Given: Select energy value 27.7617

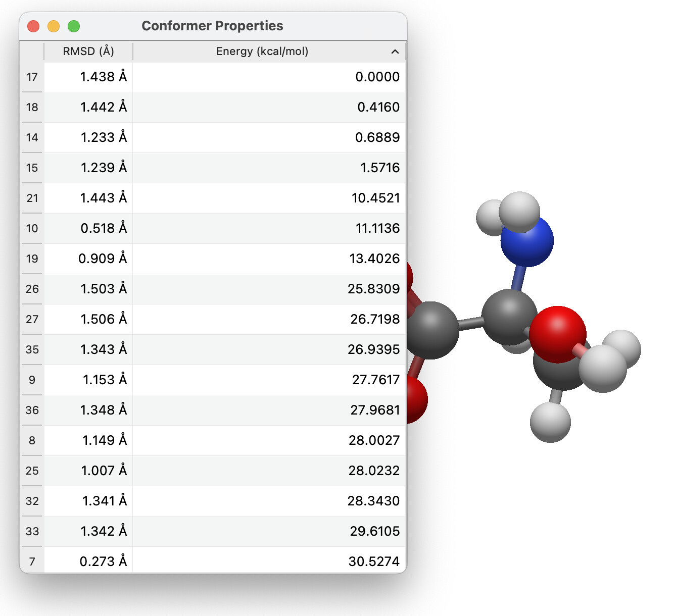Looking at the screenshot, I should pyautogui.click(x=269, y=380).
